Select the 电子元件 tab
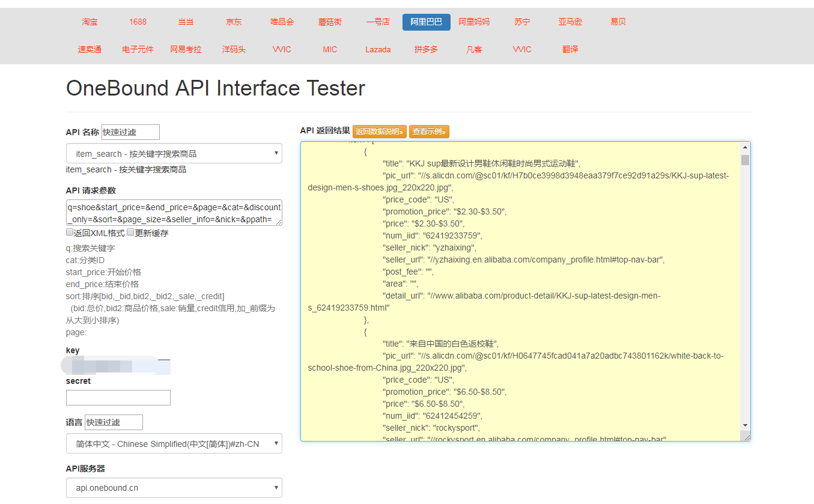814x504 pixels. [138, 49]
